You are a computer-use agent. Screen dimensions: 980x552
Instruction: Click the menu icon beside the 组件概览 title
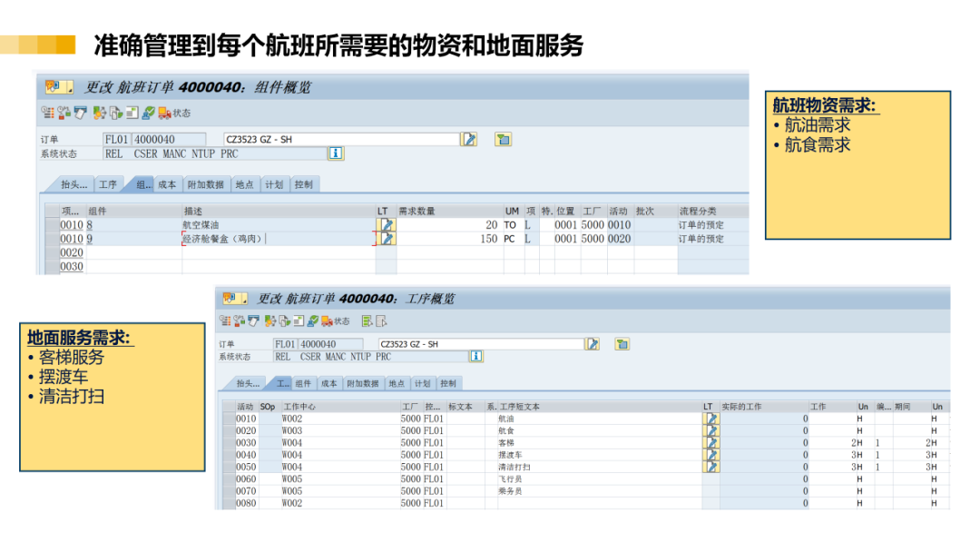[59, 87]
